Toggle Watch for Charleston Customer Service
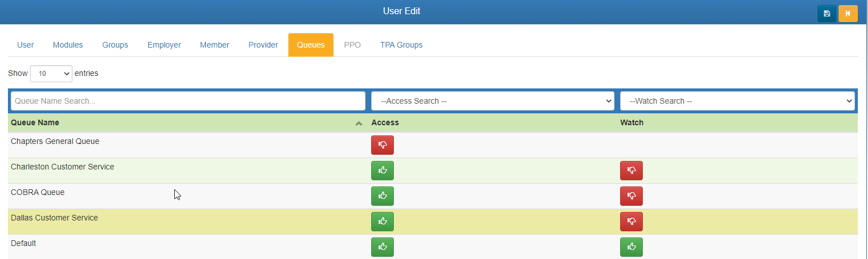Image resolution: width=868 pixels, height=259 pixels. [x=631, y=171]
